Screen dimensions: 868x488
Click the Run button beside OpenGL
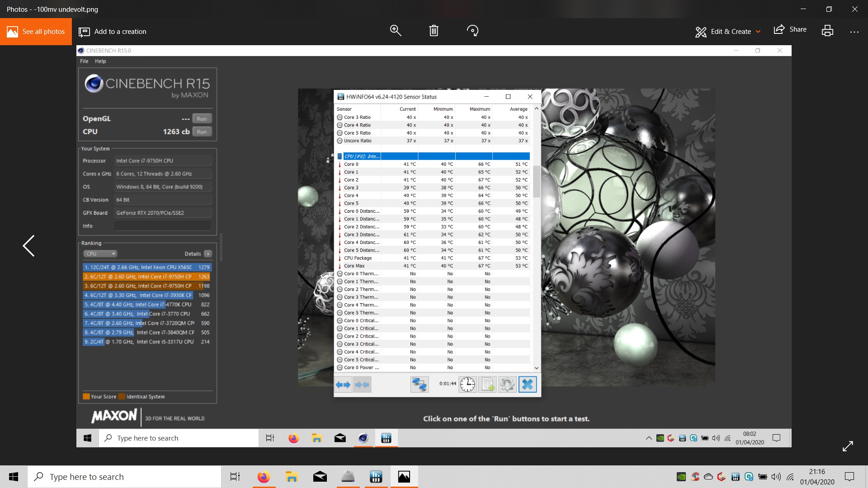202,118
